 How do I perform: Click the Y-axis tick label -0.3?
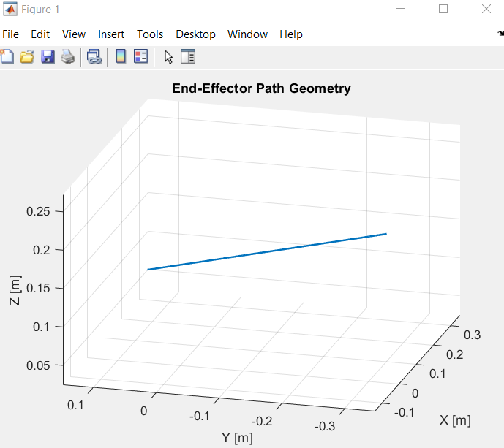pos(325,426)
